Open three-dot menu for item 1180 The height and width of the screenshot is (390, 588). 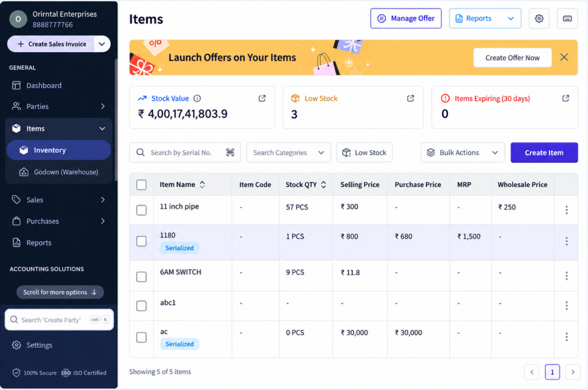coord(566,241)
